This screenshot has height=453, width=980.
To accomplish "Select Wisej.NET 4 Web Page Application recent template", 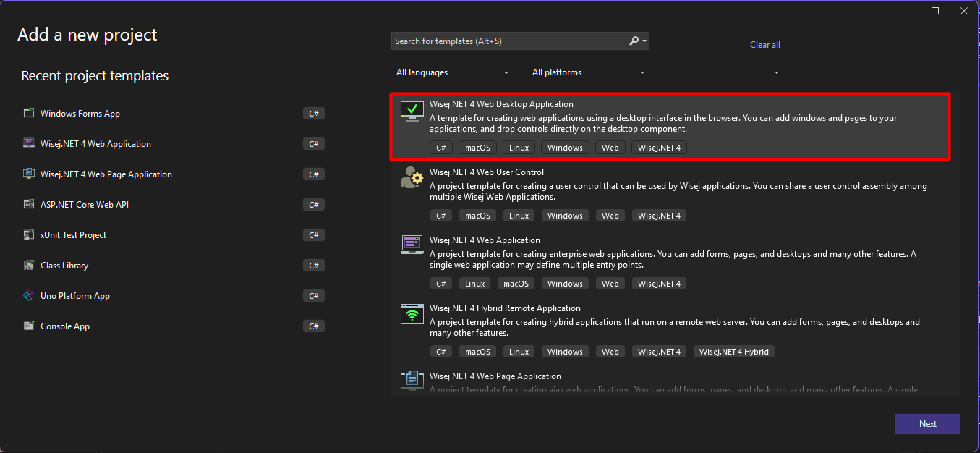I will (106, 174).
